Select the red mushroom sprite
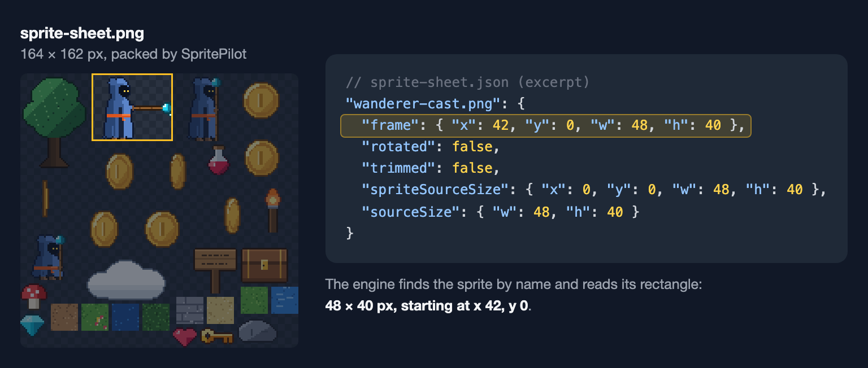Viewport: 868px width, 368px height. tap(33, 296)
